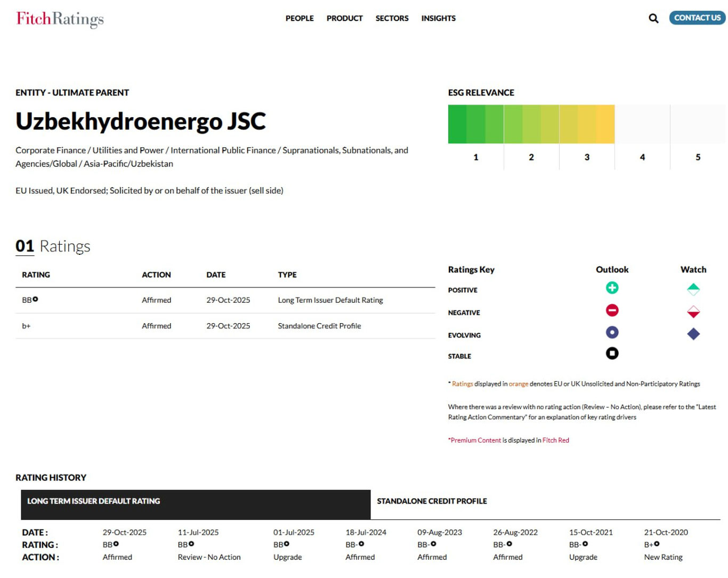
Task: Select Long Term Issuer Default Rating tab
Action: 94,501
